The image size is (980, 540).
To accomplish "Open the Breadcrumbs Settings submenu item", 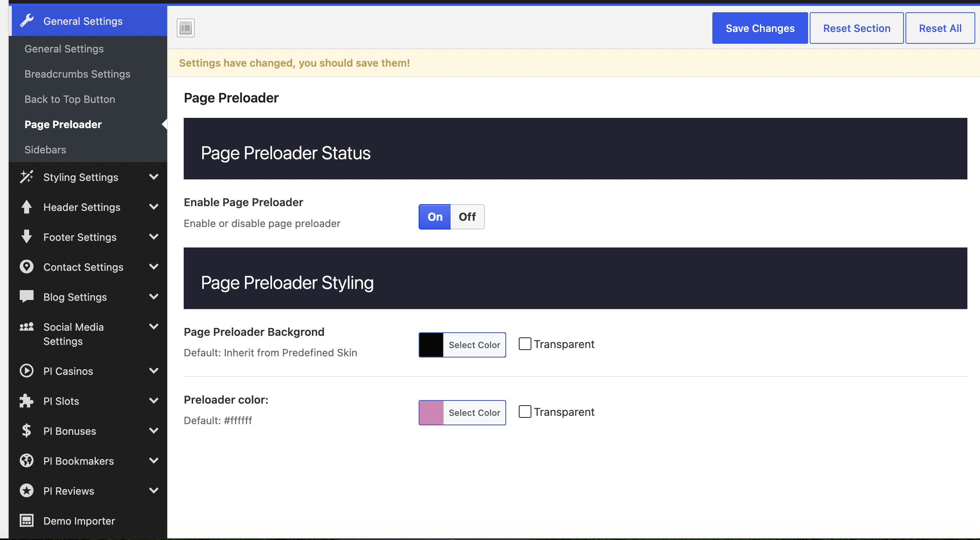I will point(77,74).
